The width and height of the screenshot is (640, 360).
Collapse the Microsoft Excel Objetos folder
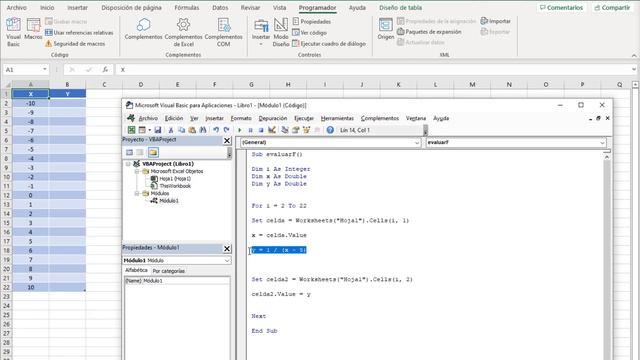pyautogui.click(x=138, y=171)
